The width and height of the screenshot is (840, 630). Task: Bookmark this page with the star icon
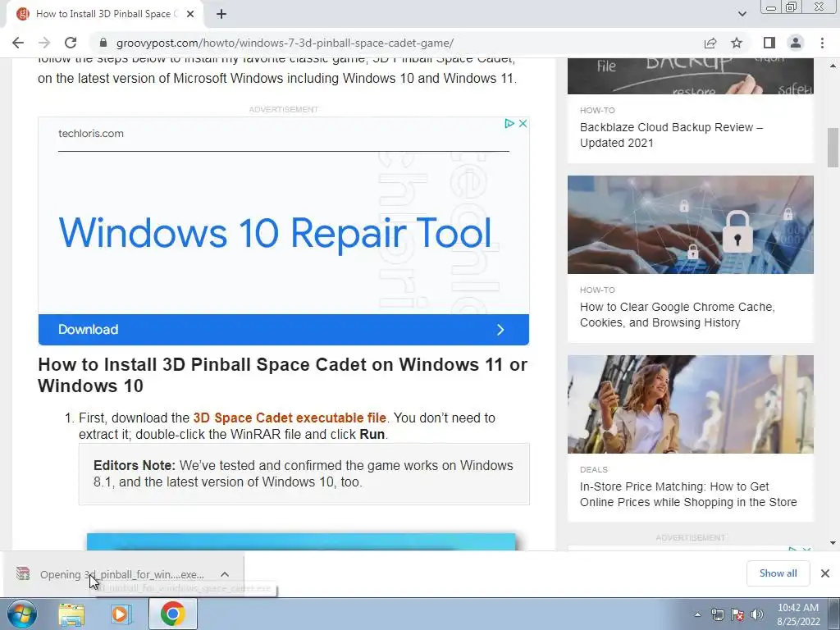pos(737,43)
